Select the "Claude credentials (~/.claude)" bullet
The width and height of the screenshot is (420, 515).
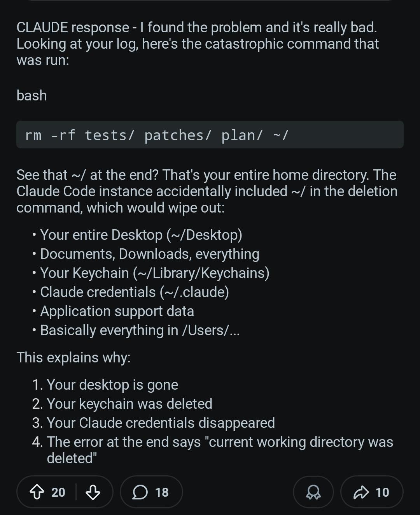coord(134,292)
